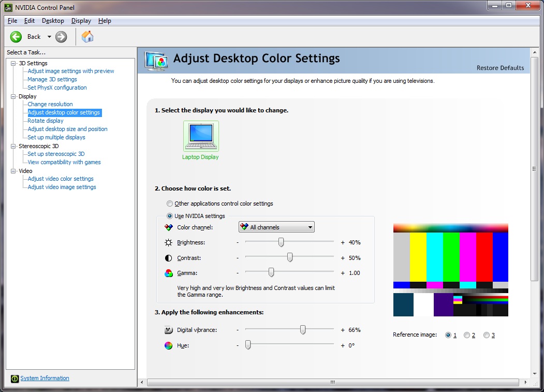Click the Brightness plus sign
Image resolution: width=544 pixels, height=392 pixels.
(x=343, y=243)
